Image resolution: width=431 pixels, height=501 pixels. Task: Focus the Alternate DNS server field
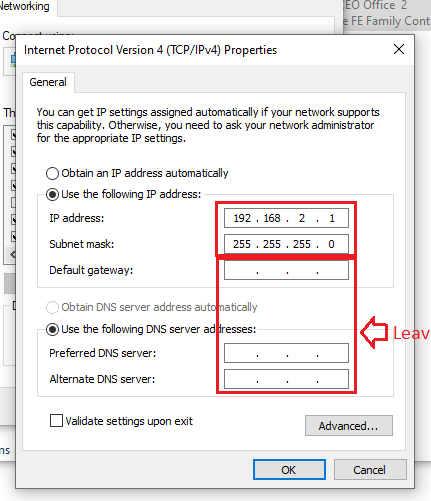point(286,379)
